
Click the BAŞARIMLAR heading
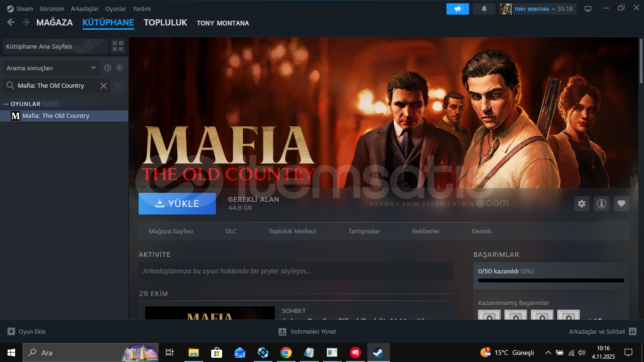point(496,255)
